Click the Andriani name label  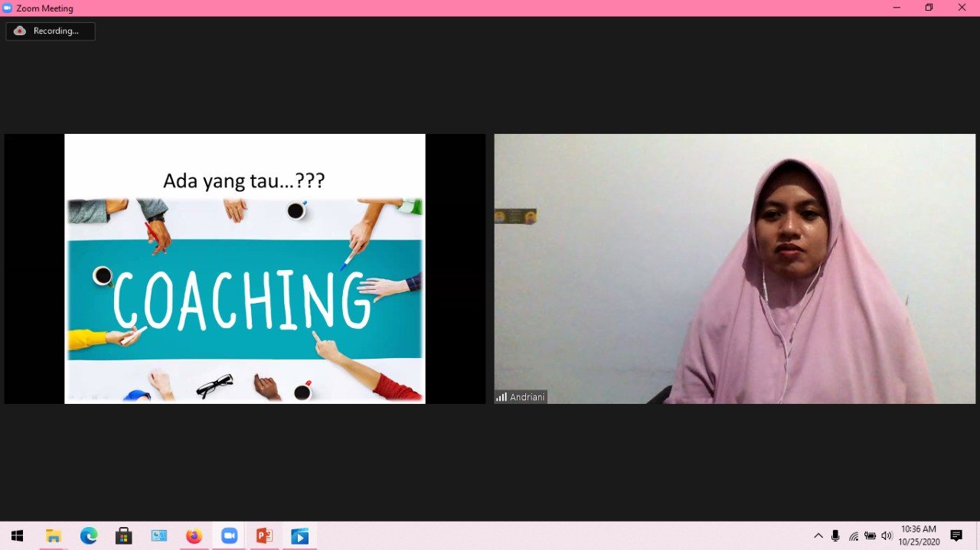pos(521,397)
